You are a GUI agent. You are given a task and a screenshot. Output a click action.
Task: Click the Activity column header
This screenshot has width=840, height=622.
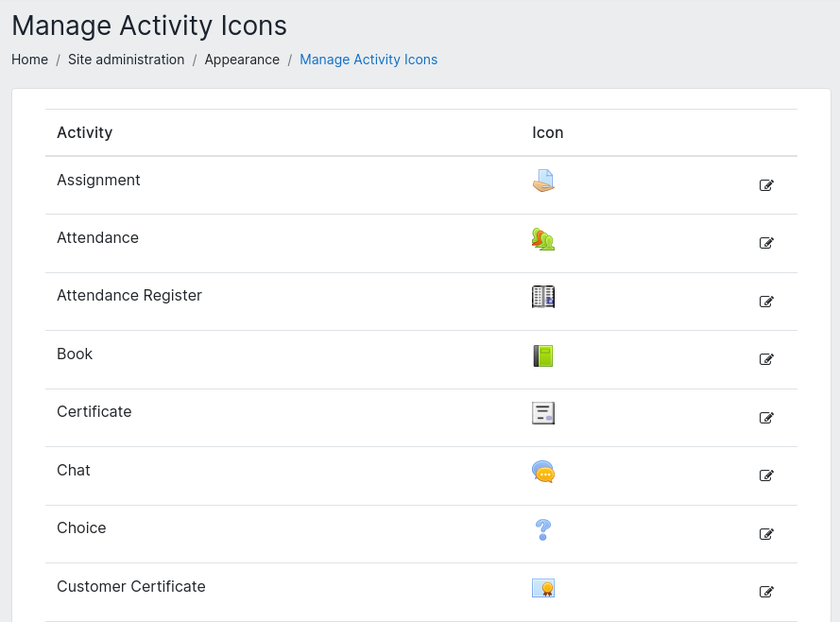(85, 132)
